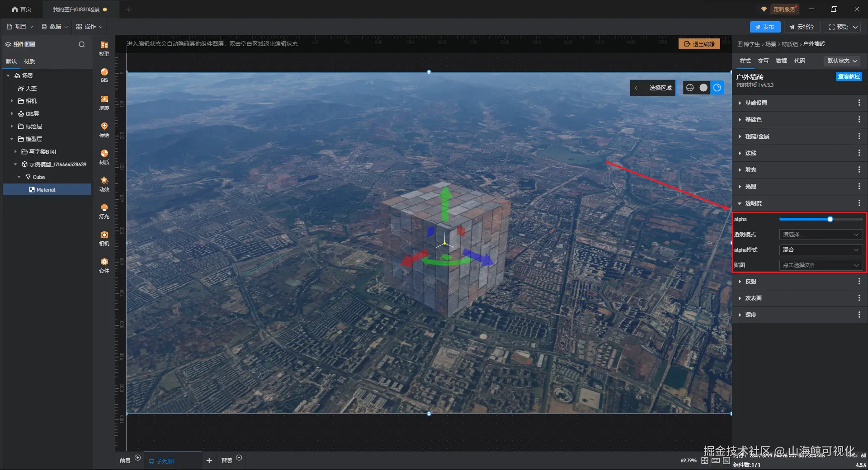
Task: Click the wireframe globe view icon
Action: tap(690, 88)
